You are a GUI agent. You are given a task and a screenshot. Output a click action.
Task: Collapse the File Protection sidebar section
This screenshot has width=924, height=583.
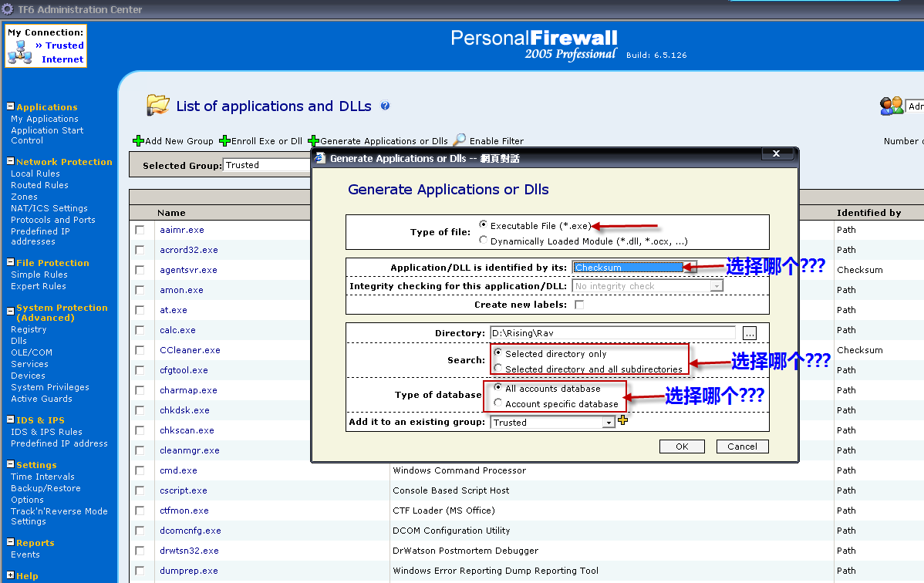click(10, 262)
